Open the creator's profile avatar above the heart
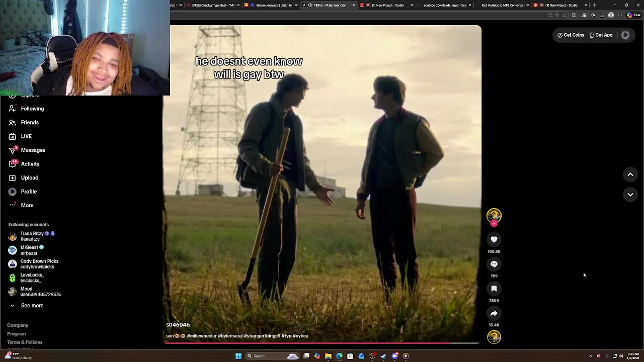This screenshot has width=644, height=362. pyautogui.click(x=494, y=216)
